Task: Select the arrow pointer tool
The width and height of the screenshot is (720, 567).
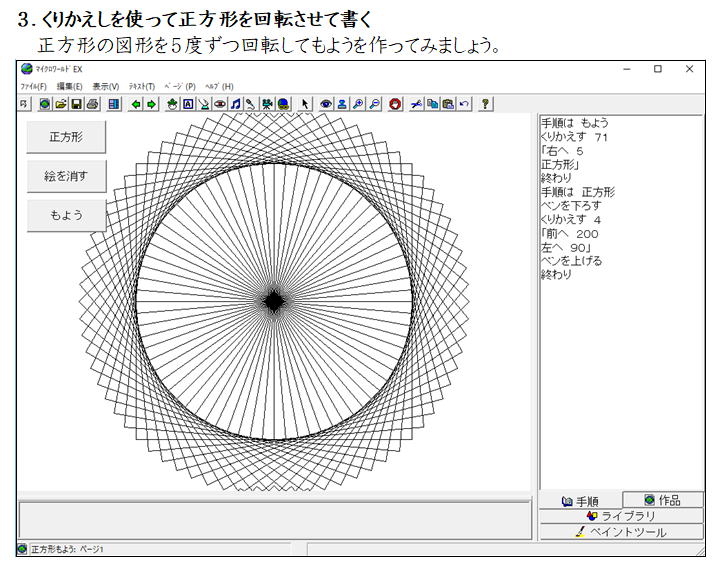Action: (x=305, y=104)
